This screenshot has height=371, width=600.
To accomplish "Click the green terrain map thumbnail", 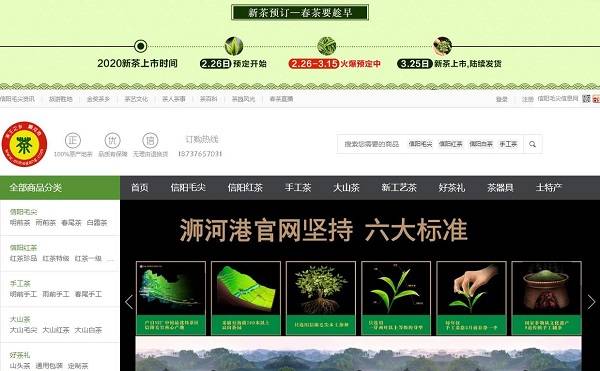I will coord(171,298).
